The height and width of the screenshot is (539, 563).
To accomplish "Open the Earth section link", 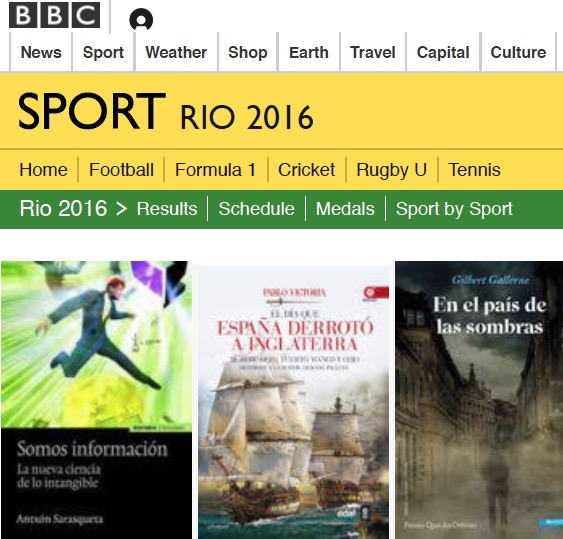I will (309, 52).
